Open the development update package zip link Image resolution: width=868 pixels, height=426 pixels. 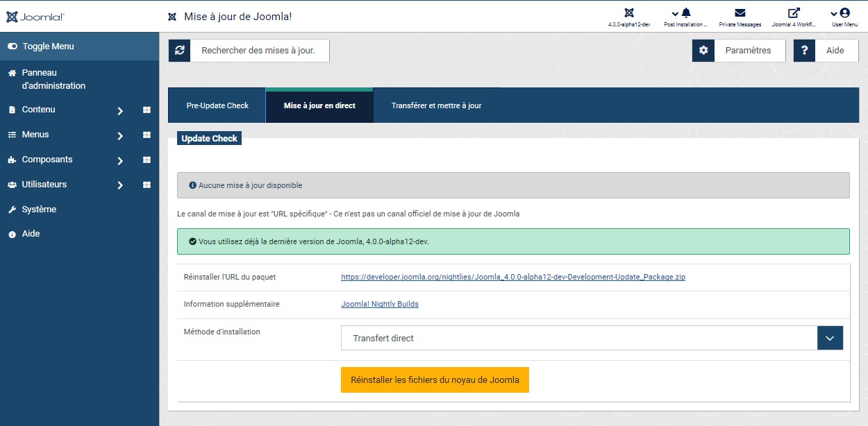click(513, 277)
